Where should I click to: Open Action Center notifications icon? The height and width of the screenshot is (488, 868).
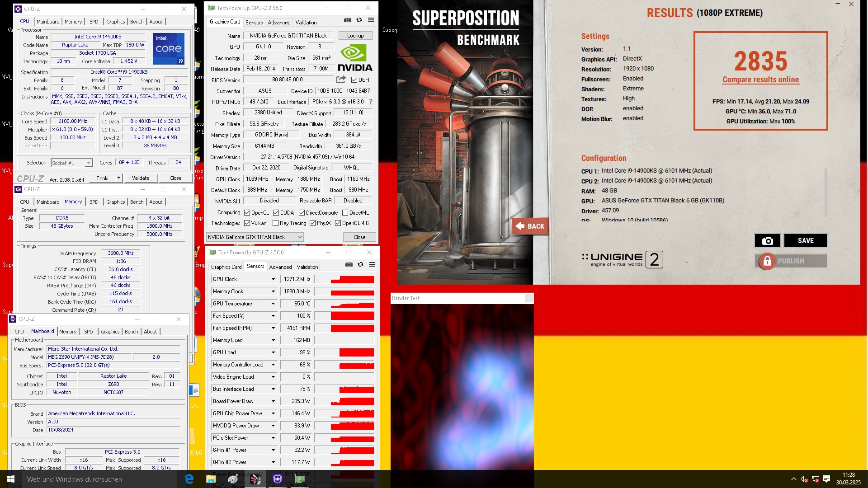826,479
